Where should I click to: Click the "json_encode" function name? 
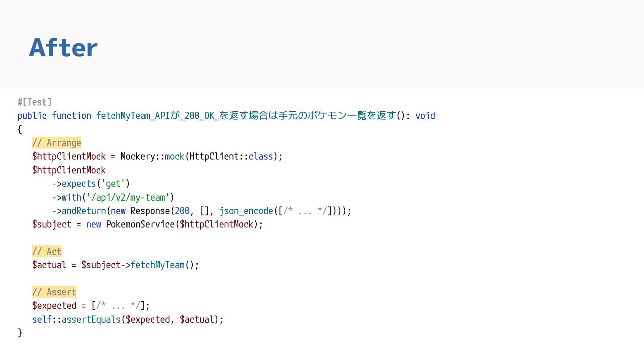click(246, 211)
